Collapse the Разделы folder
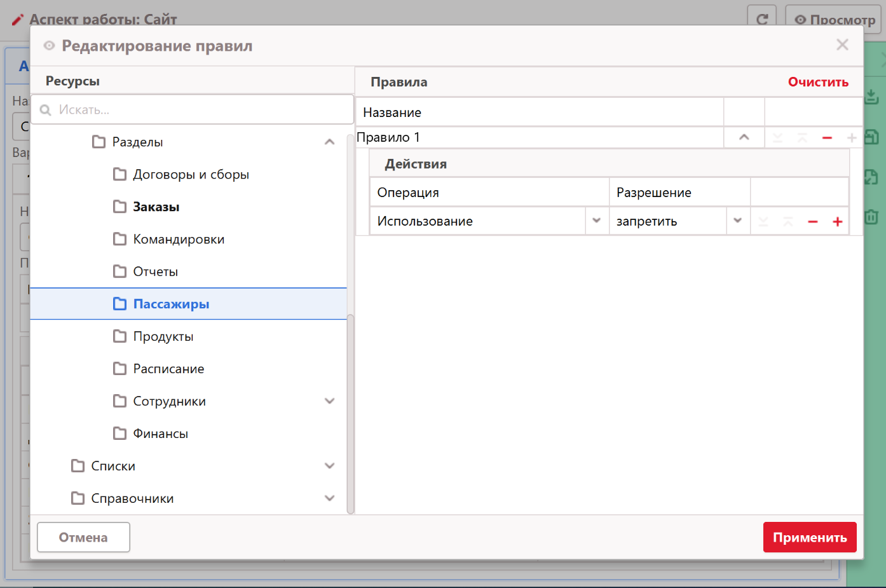The image size is (886, 588). coord(329,142)
